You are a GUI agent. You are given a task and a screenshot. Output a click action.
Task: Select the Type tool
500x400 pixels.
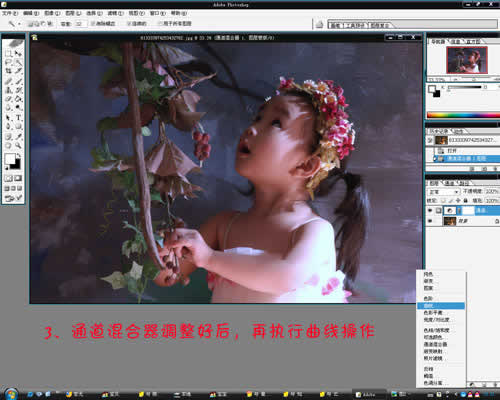coord(18,118)
